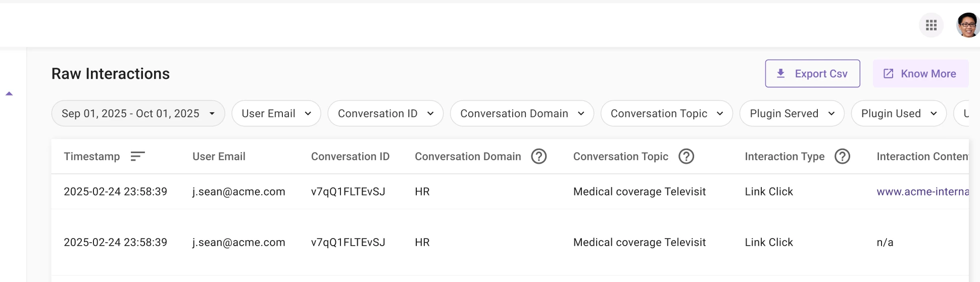Open the Know More link button
This screenshot has height=282, width=980.
coord(920,74)
